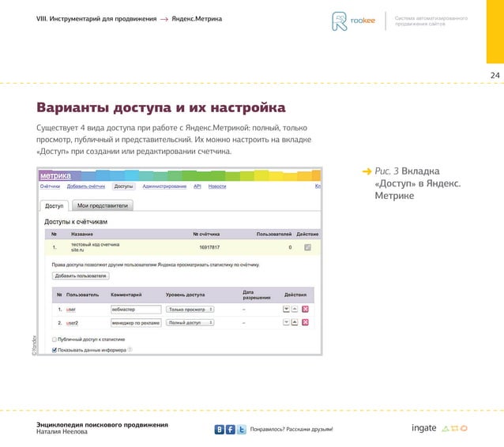The height and width of the screenshot is (447, 504).
Task: Delete user2 with the red cross
Action: (305, 322)
